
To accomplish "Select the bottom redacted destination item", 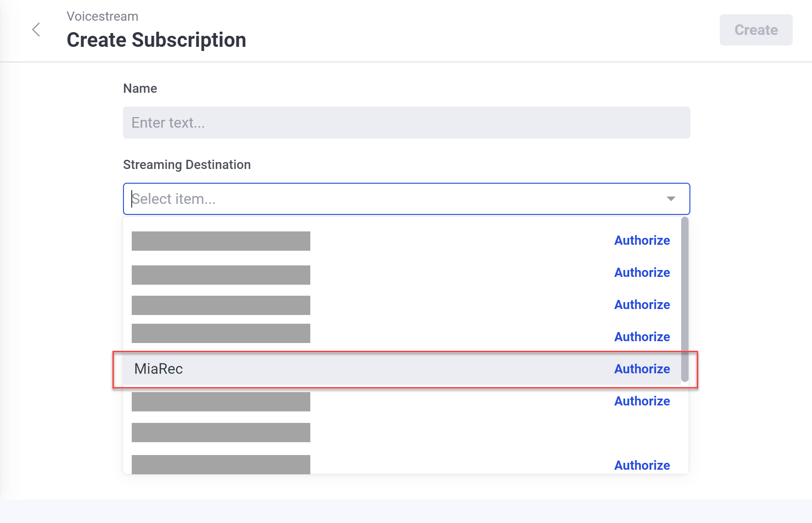I will pos(221,464).
